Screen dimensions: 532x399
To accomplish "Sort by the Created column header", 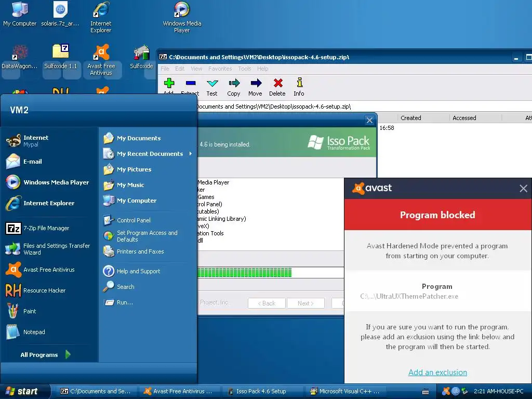I will [x=423, y=118].
